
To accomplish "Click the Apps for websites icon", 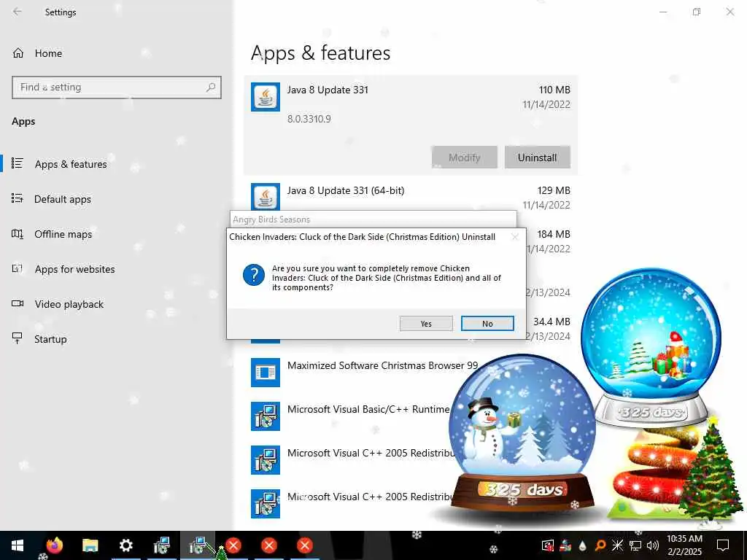I will [x=18, y=268].
